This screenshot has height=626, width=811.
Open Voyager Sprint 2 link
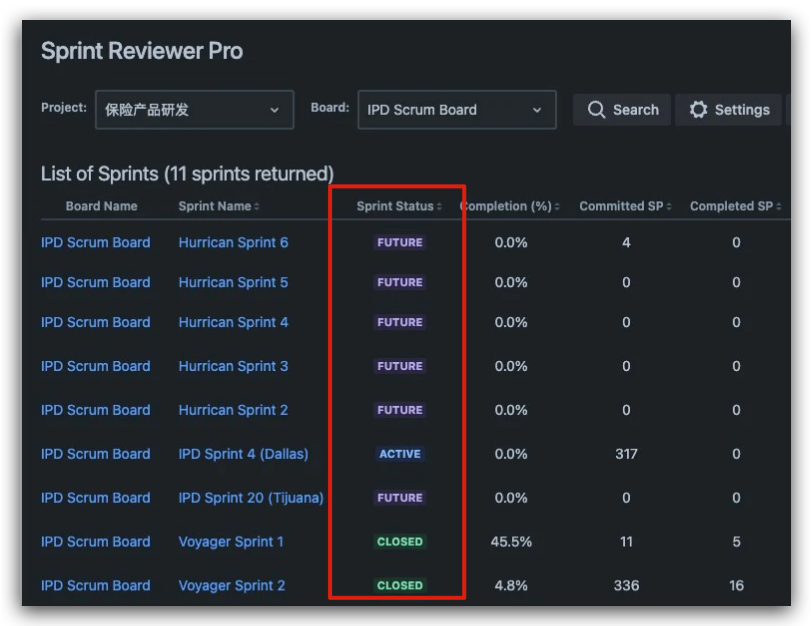point(232,586)
